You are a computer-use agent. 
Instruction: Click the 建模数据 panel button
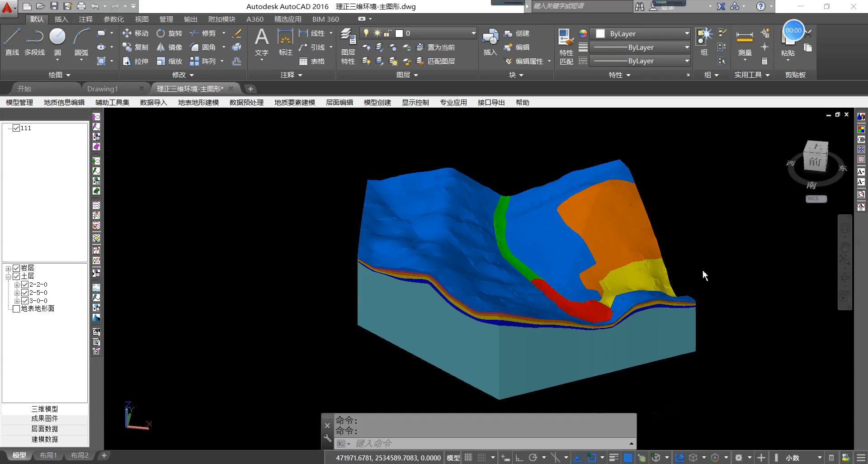(45, 439)
